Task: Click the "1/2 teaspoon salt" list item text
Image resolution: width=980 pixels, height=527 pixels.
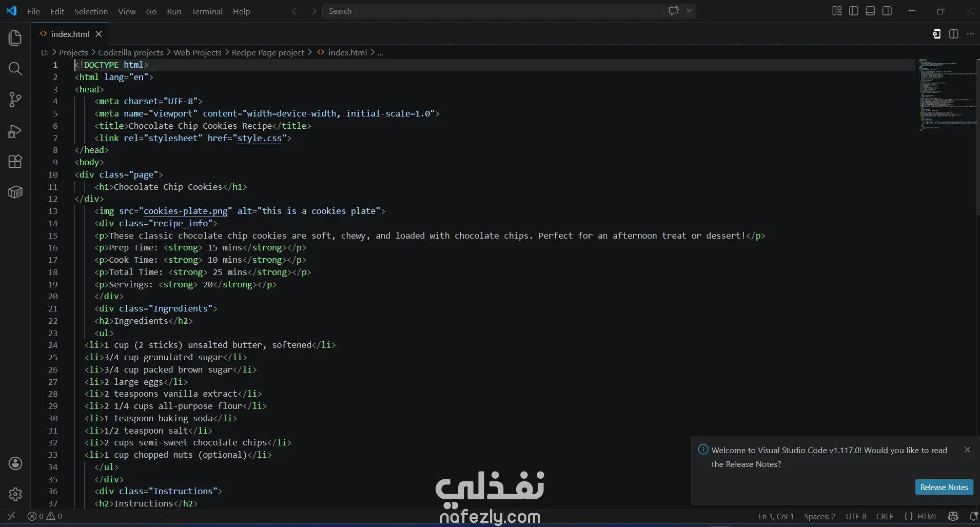Action: (x=146, y=431)
